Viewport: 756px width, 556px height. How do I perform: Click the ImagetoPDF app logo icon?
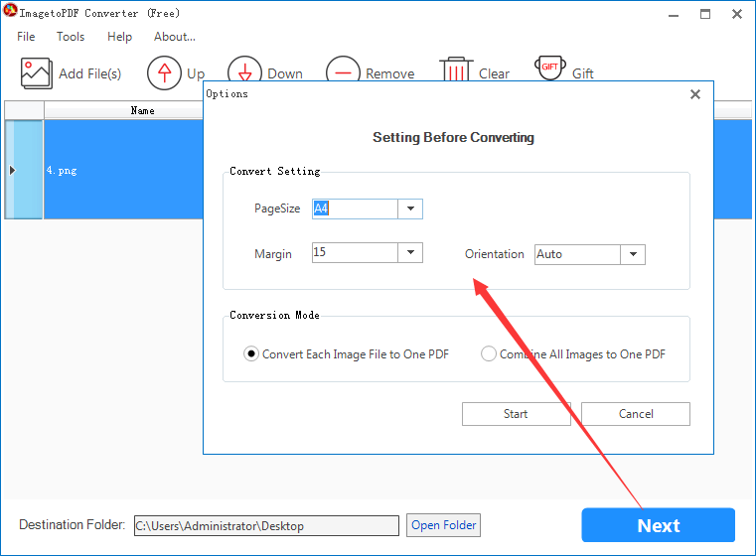(10, 11)
